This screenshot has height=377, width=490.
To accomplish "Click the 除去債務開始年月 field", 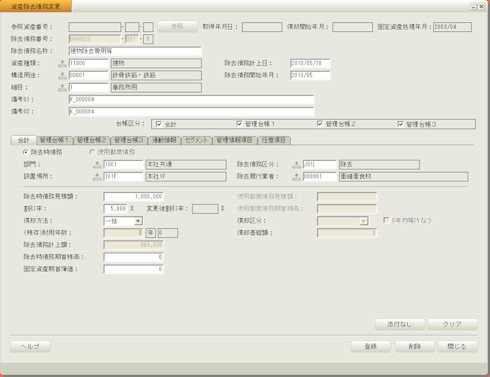I will click(310, 75).
